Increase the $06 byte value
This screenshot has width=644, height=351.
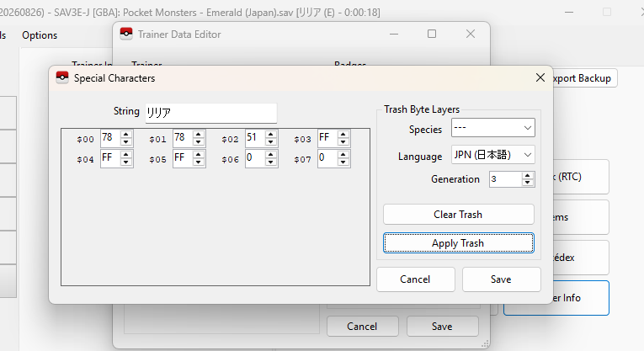[x=271, y=154]
